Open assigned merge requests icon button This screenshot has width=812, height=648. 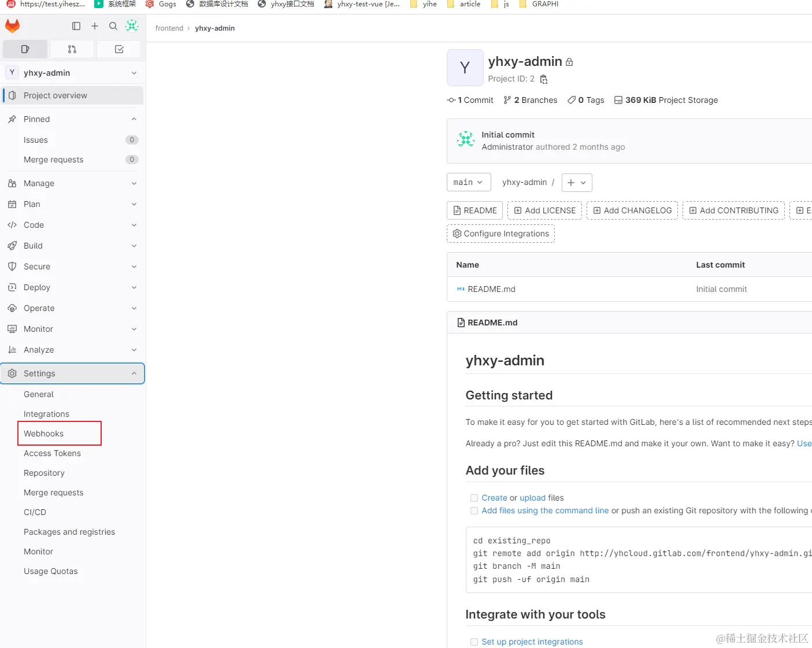click(x=72, y=49)
